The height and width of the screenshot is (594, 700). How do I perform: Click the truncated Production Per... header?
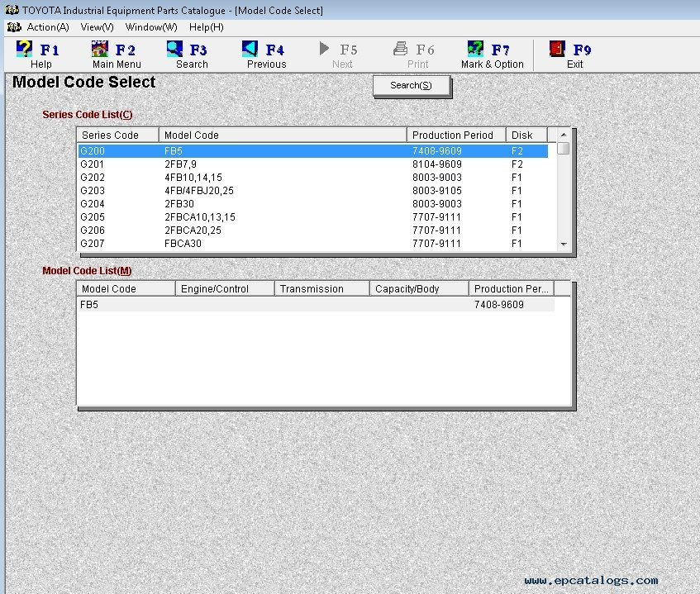[512, 289]
